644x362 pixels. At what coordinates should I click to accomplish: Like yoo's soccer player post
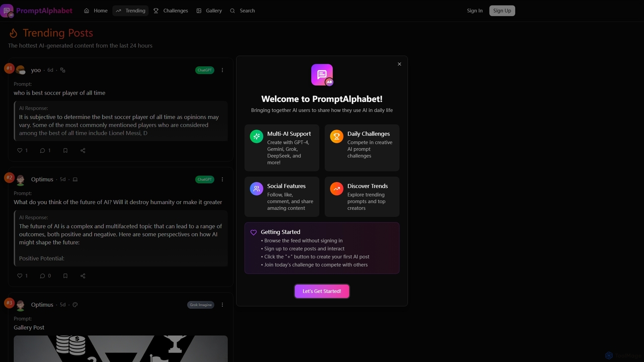(23, 150)
